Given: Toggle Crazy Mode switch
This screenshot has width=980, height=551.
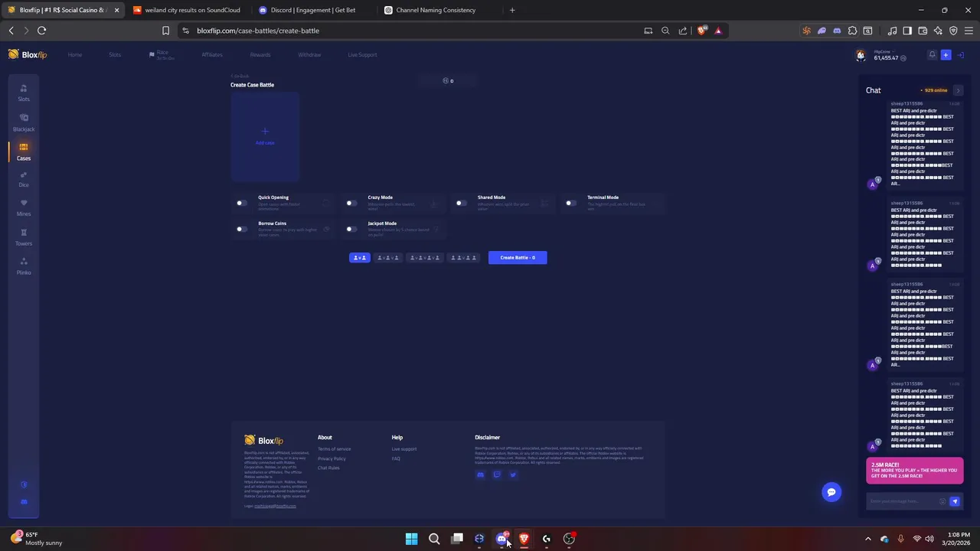Looking at the screenshot, I should 351,203.
